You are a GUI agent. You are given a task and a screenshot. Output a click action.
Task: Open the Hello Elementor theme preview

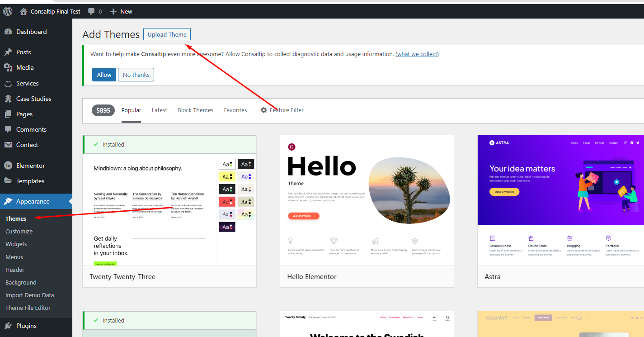pos(367,200)
